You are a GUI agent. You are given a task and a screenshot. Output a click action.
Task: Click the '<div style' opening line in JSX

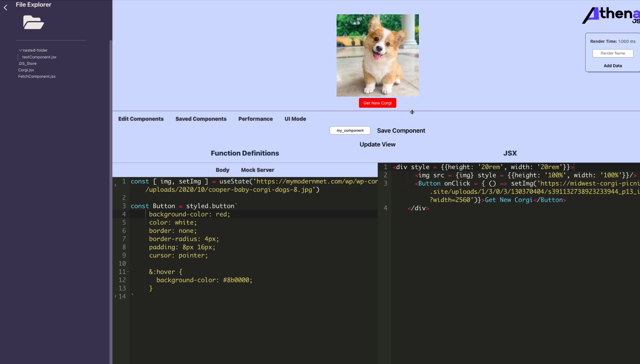[x=483, y=167]
